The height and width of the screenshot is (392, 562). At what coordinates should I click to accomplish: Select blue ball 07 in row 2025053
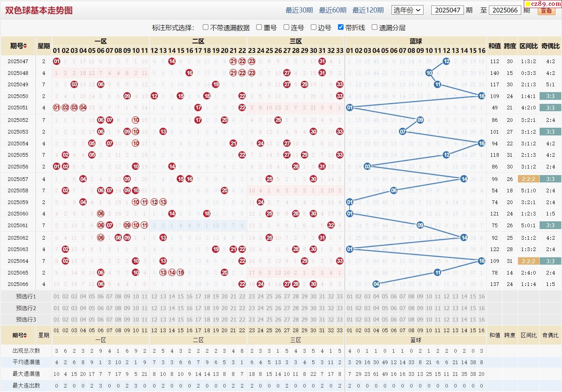403,132
